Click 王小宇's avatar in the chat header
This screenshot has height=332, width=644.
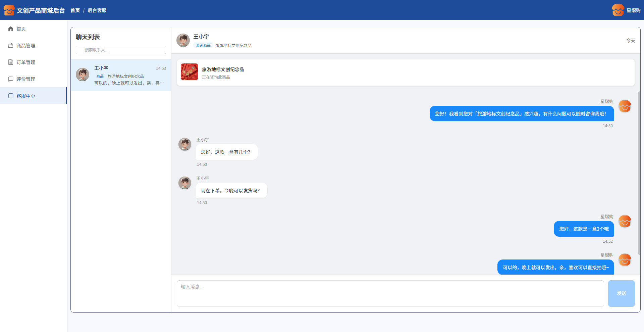point(183,40)
